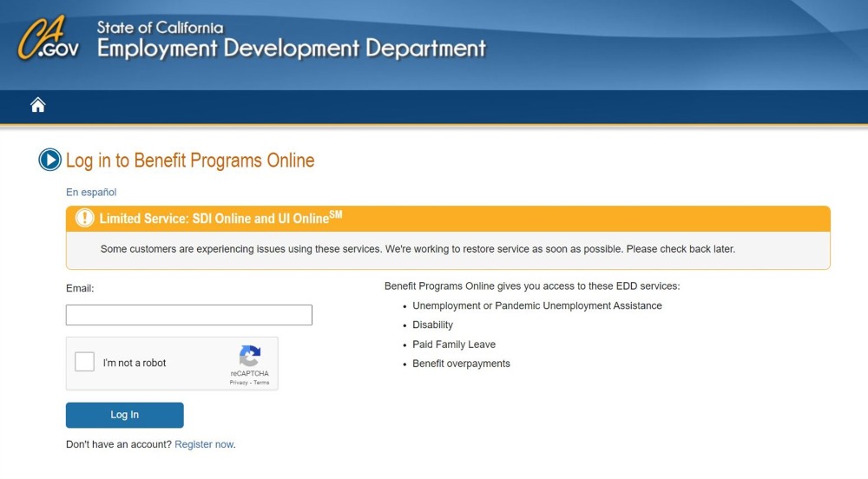Click the reCAPTCHA logo

[x=249, y=357]
